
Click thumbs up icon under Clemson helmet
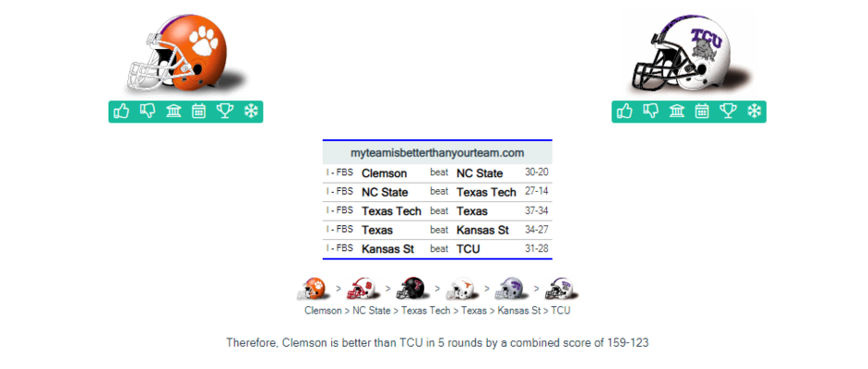point(121,112)
